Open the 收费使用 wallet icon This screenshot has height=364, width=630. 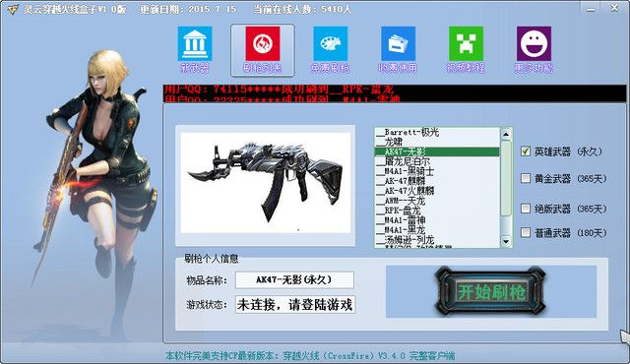pyautogui.click(x=398, y=43)
